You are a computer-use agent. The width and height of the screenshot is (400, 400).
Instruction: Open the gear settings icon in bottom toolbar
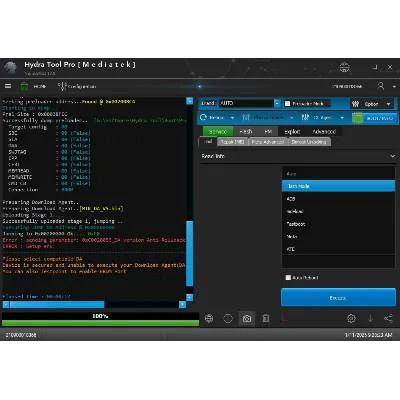point(351,318)
